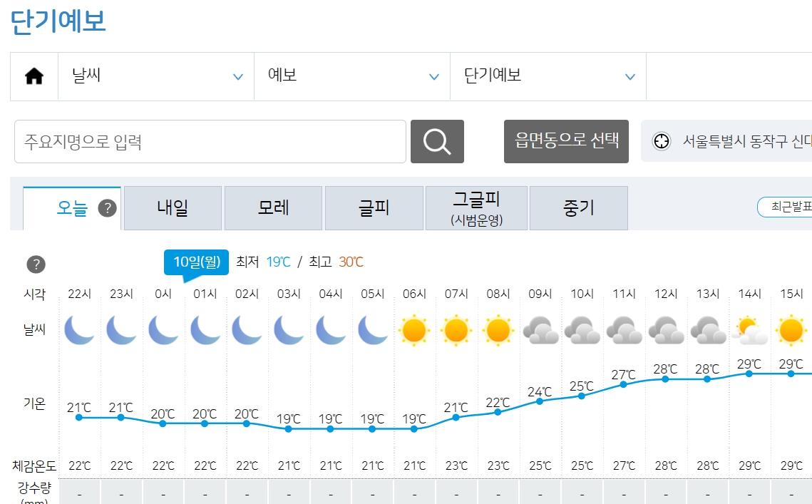The width and height of the screenshot is (812, 504).
Task: Click 23℃ 체감온도 value at 07시
Action: pyautogui.click(x=456, y=466)
